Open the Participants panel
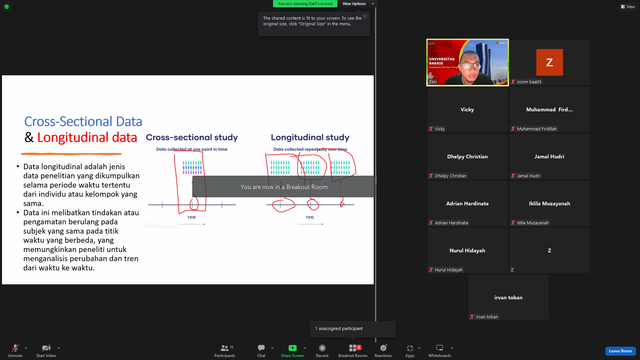 pyautogui.click(x=224, y=350)
